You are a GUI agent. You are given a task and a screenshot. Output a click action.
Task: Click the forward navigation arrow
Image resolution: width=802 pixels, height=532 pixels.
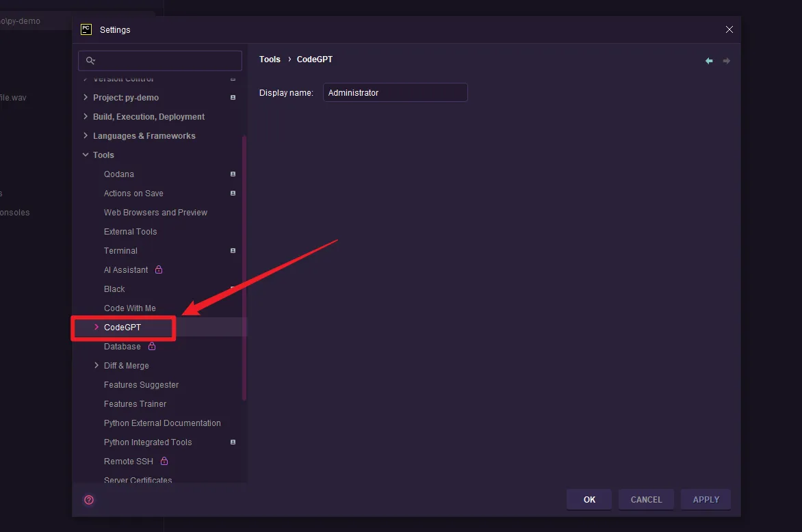coord(727,61)
